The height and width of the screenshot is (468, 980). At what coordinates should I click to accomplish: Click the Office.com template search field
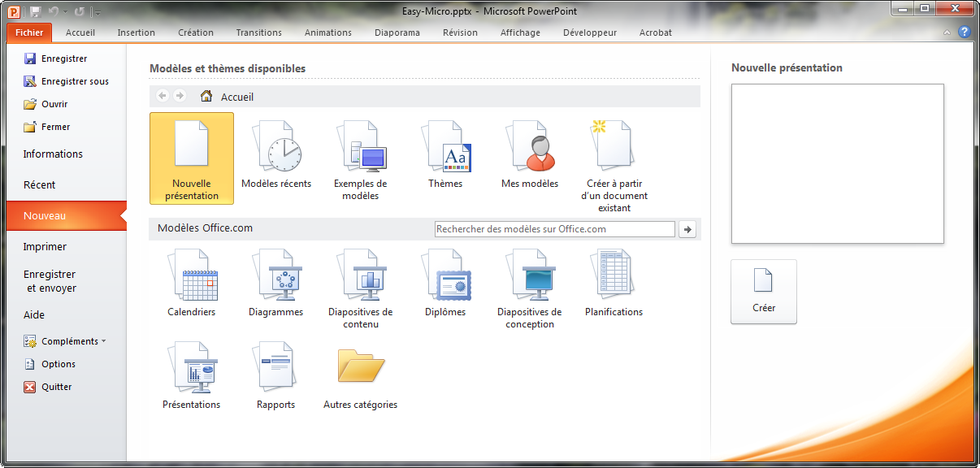pyautogui.click(x=555, y=230)
